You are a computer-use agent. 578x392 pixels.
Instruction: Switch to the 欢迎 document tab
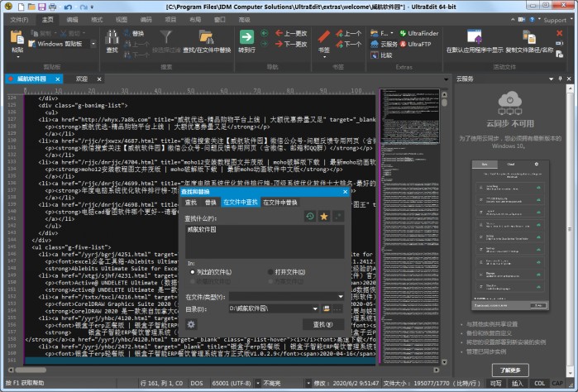click(x=82, y=79)
